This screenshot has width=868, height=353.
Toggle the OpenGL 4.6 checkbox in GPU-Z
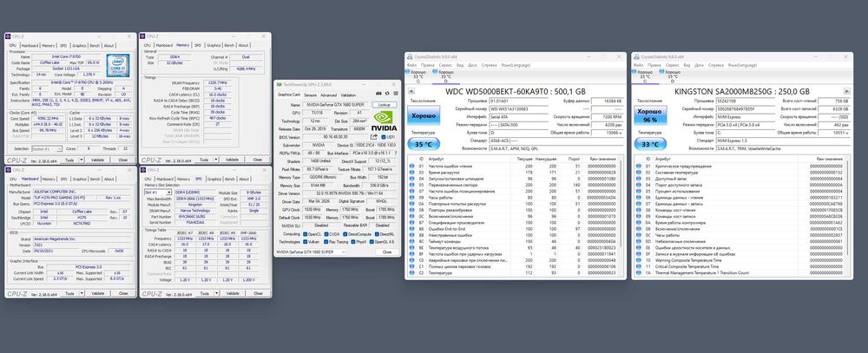372,242
